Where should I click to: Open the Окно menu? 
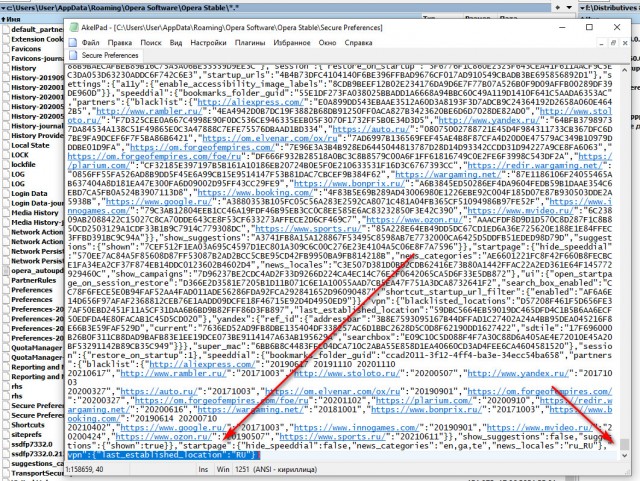coord(327,42)
